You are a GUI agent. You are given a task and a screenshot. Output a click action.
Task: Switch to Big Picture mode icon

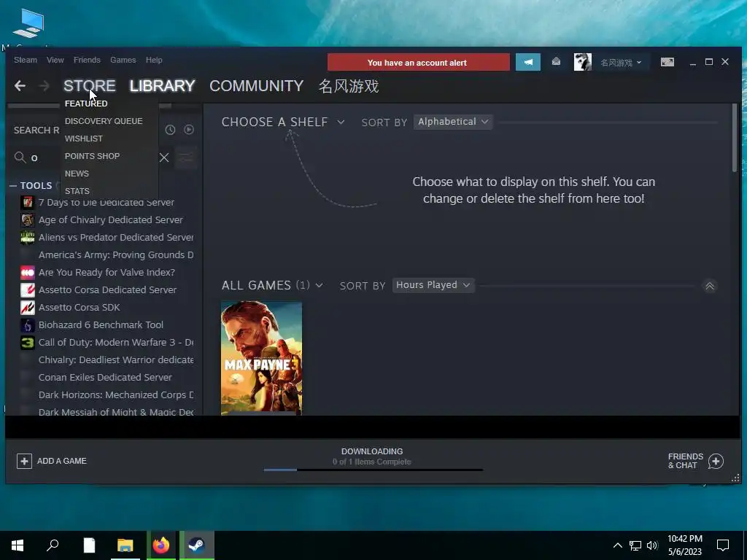(667, 62)
